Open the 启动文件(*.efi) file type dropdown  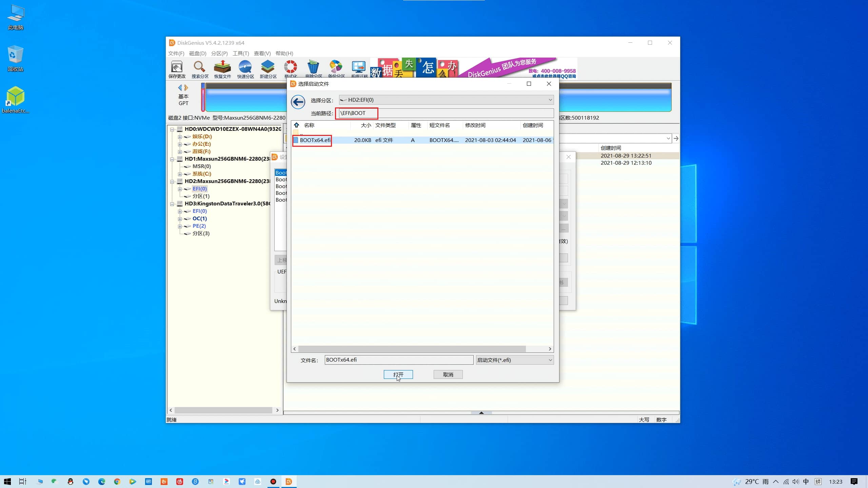click(x=550, y=360)
